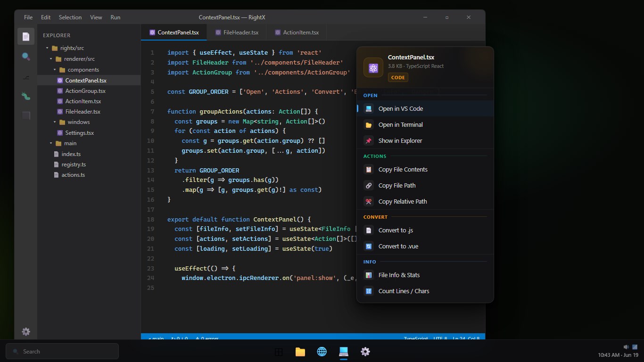This screenshot has width=644, height=362.
Task: Click the 0 errors indicator in status bar
Action: click(207, 338)
